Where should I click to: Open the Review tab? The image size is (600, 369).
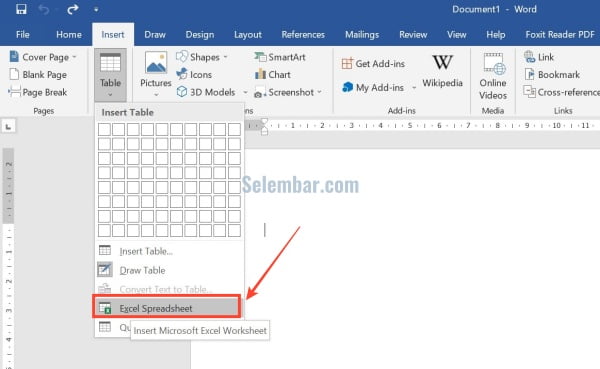point(413,34)
